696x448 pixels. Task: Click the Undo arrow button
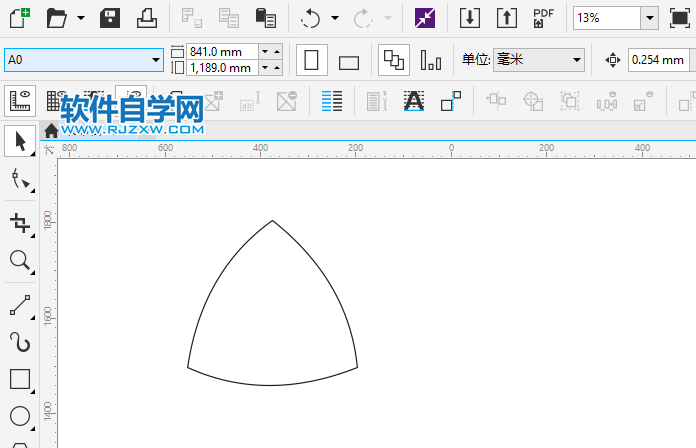tap(311, 18)
